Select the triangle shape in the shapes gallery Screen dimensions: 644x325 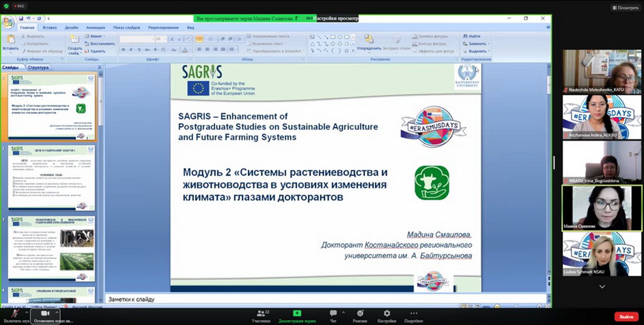click(x=312, y=44)
